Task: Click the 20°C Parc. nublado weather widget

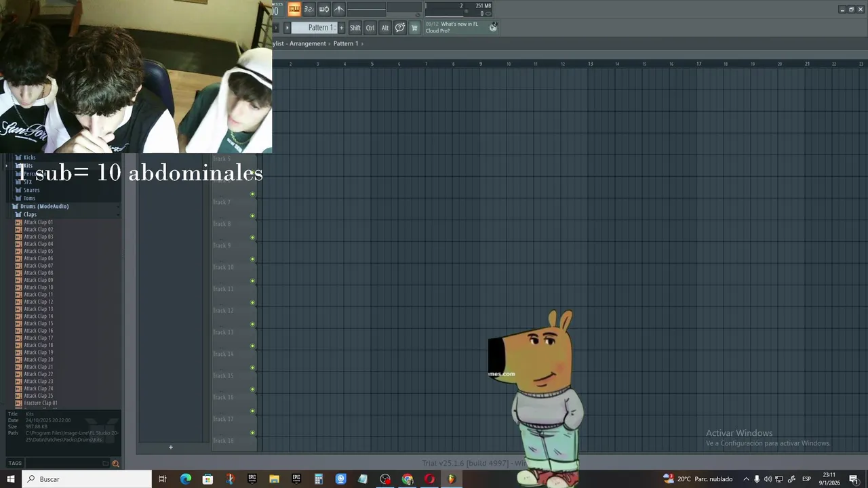Action: [698, 479]
